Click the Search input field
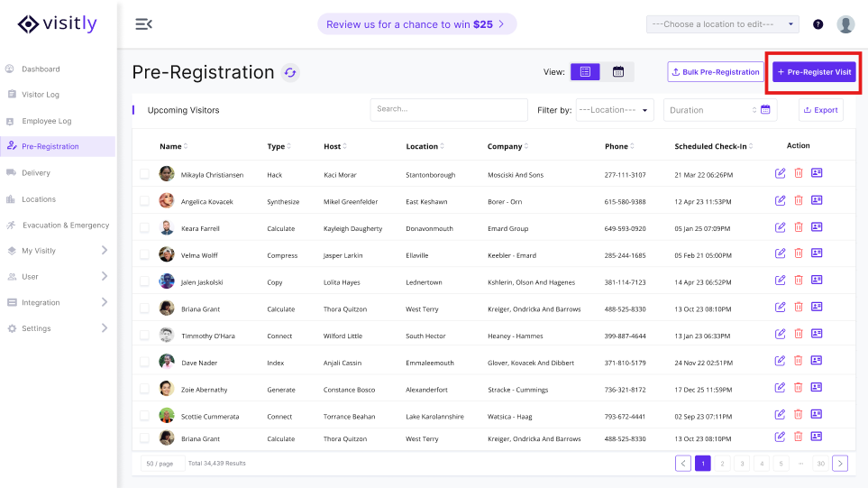Screen dimensions: 868x488 tap(448, 110)
